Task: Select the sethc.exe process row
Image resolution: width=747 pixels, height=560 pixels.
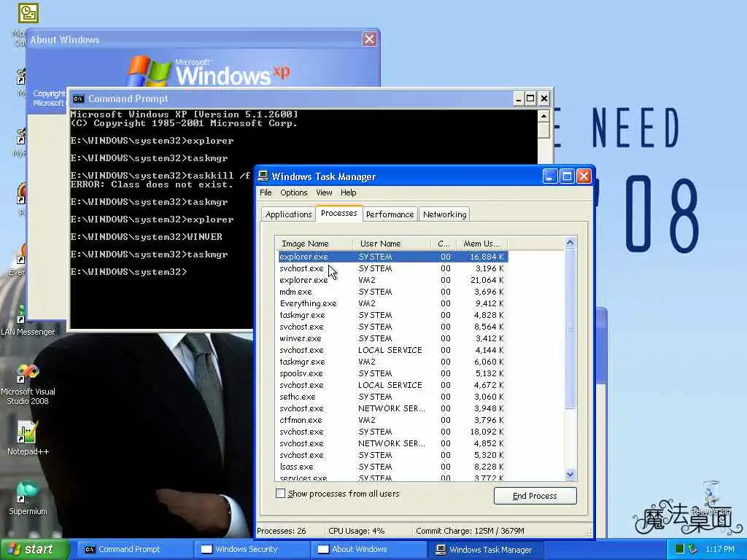Action: pyautogui.click(x=392, y=397)
